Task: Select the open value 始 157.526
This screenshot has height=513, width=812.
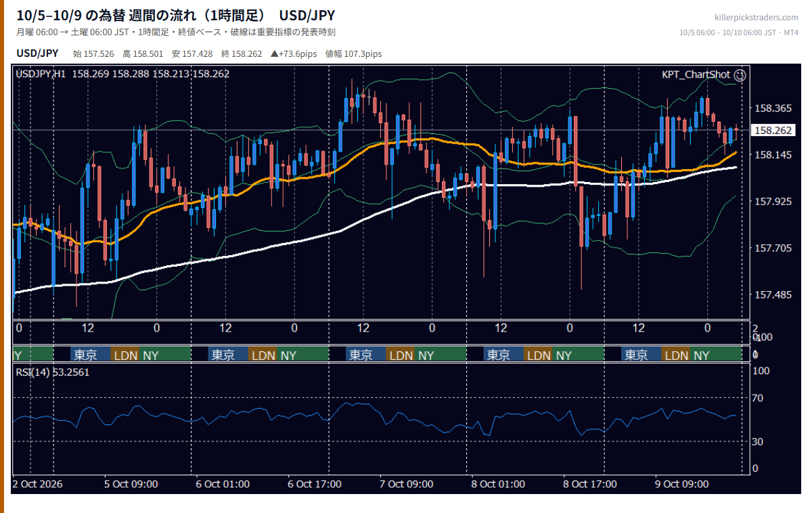Action: point(94,54)
